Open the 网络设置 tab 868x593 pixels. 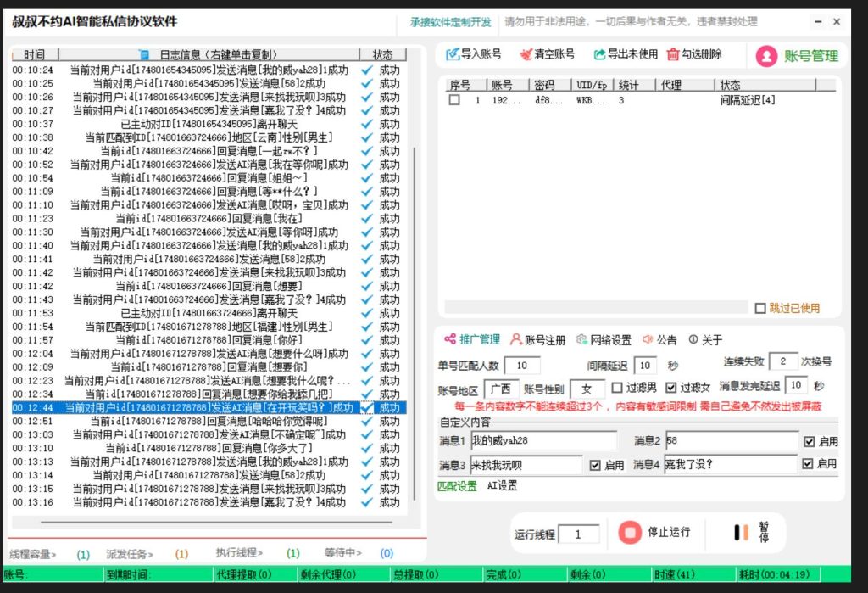[x=604, y=340]
